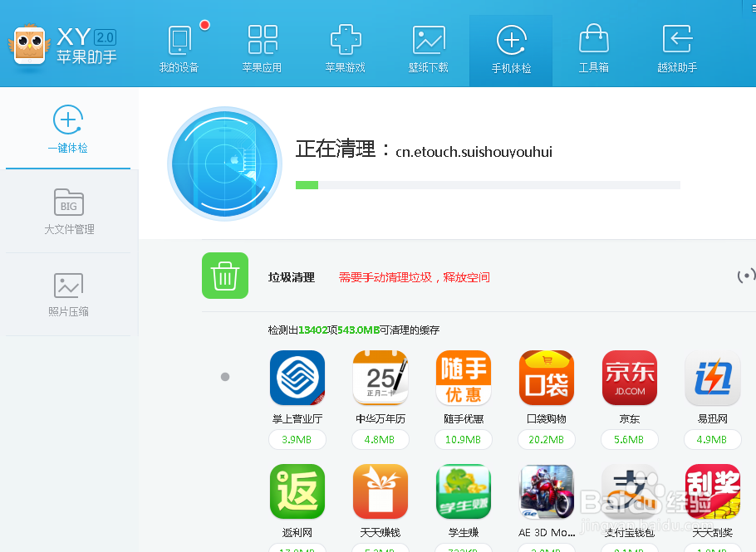The height and width of the screenshot is (552, 756).
Task: Select the 手机体检 (Phone Checkup) tab
Action: coord(511,51)
